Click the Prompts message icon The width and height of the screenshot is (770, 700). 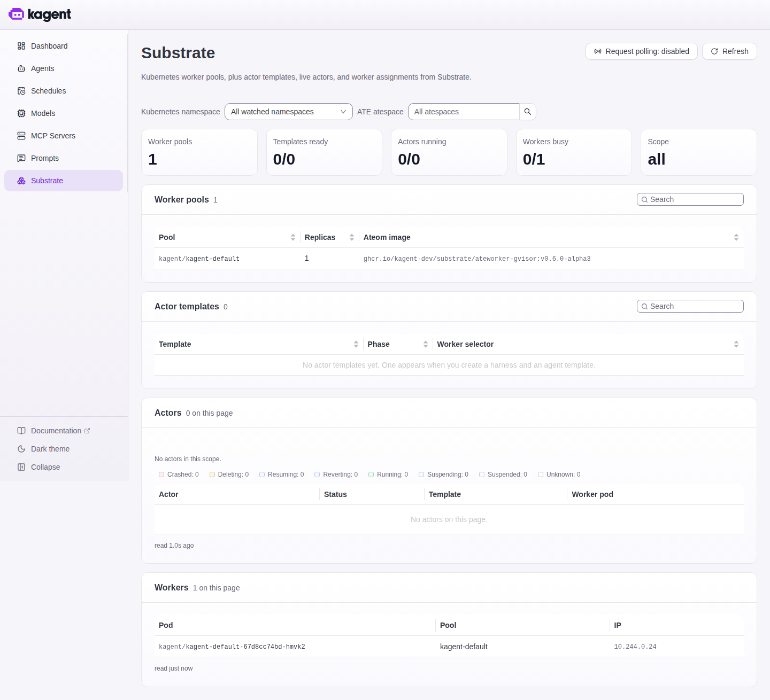[x=21, y=158]
